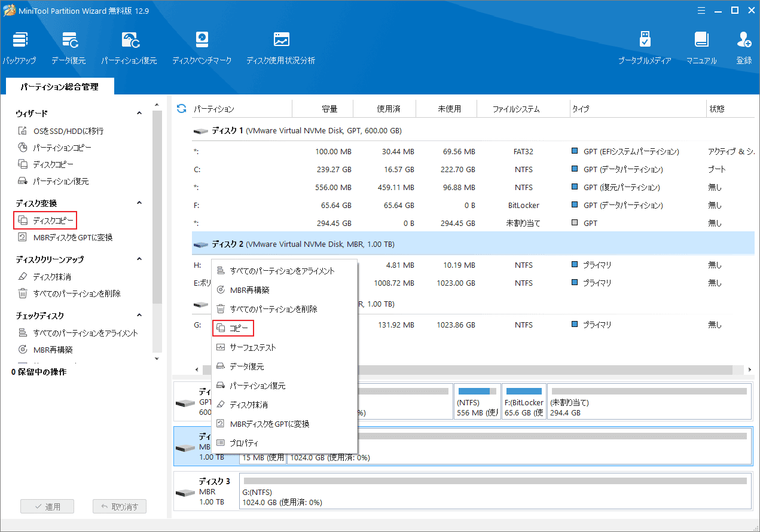Collapse the チェックディスク section

click(139, 316)
